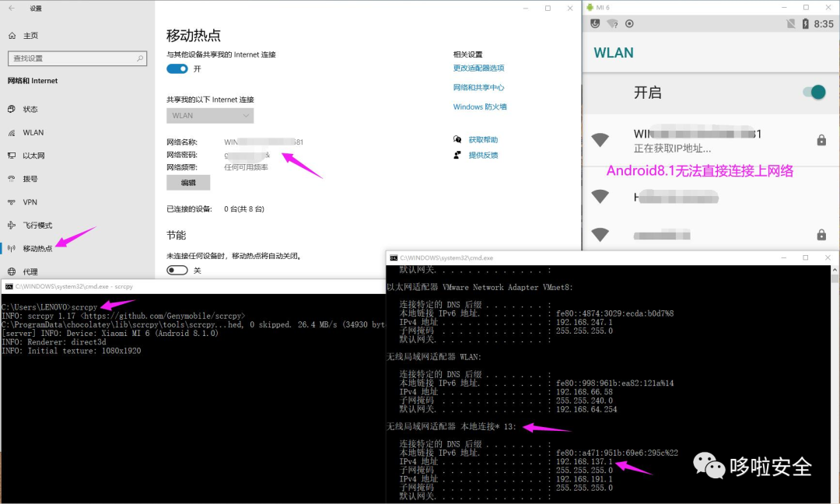
Task: Tap the Wi-Fi question status icon on phone
Action: 612,23
